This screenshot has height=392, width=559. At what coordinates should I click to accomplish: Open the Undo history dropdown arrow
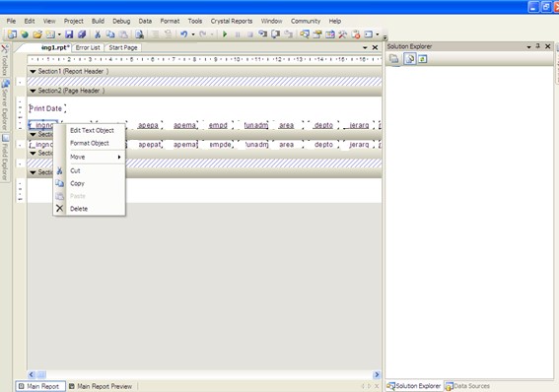pyautogui.click(x=193, y=34)
